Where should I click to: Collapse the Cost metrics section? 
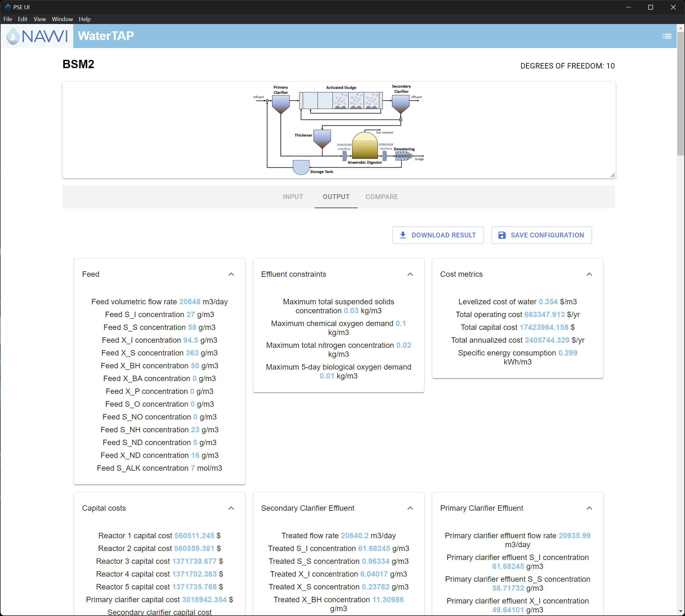[x=589, y=274]
